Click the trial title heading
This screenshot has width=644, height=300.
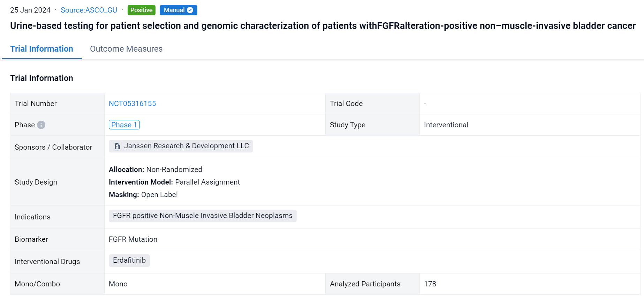coord(323,26)
